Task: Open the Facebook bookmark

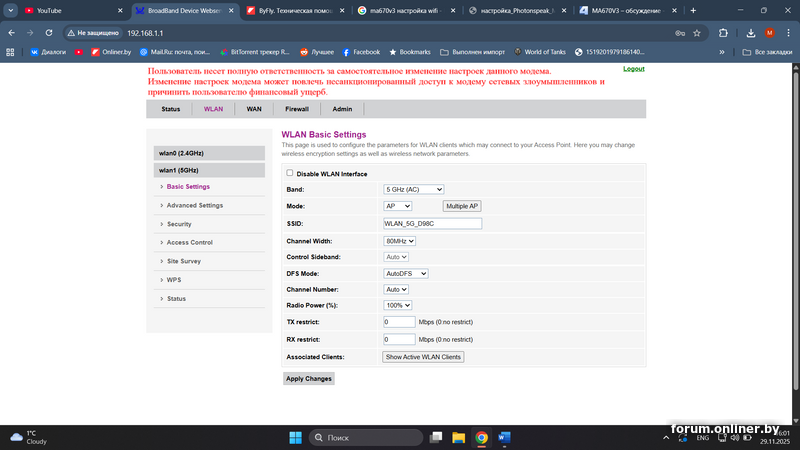Action: click(x=360, y=51)
